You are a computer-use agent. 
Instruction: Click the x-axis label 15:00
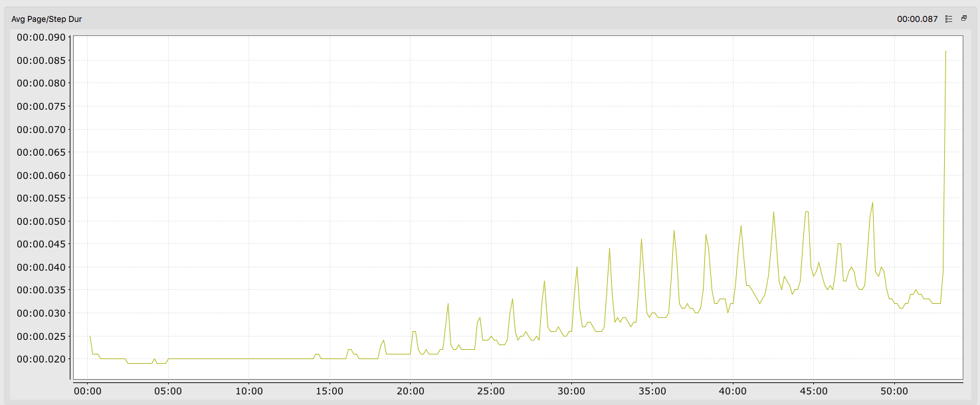(x=329, y=391)
